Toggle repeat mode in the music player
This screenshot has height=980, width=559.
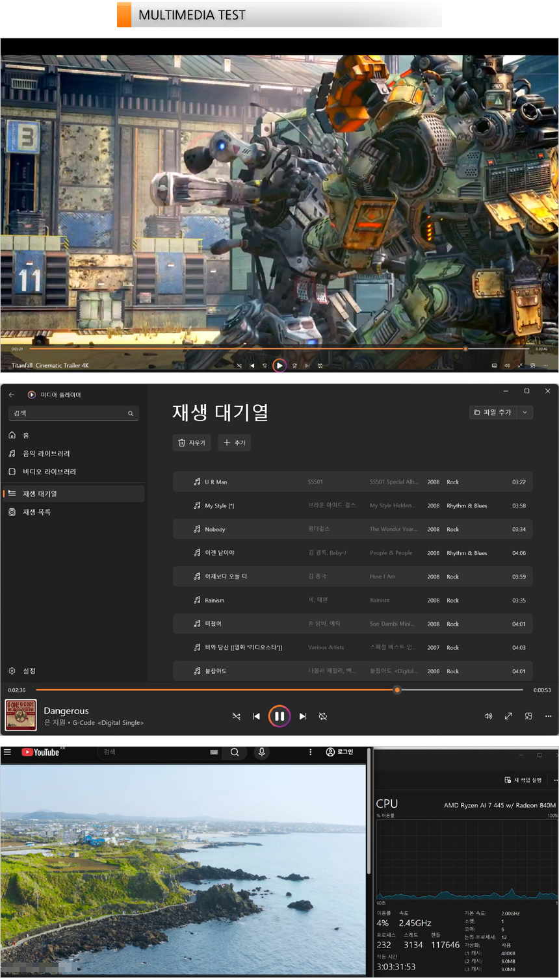tap(323, 716)
